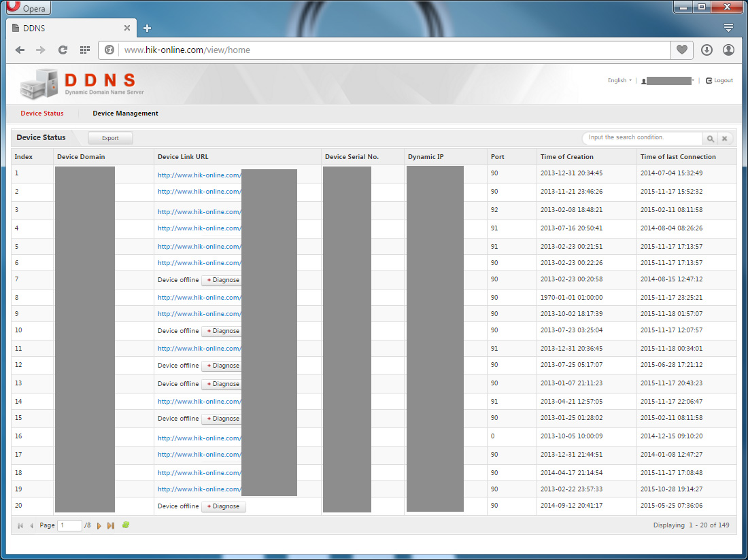This screenshot has height=560, width=748.
Task: Click the Export button
Action: pyautogui.click(x=110, y=138)
